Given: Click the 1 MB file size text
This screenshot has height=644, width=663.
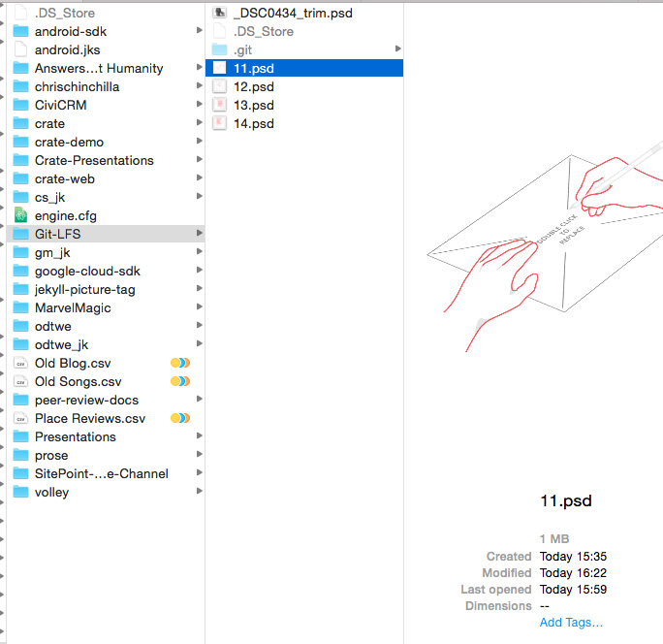Looking at the screenshot, I should coord(554,538).
